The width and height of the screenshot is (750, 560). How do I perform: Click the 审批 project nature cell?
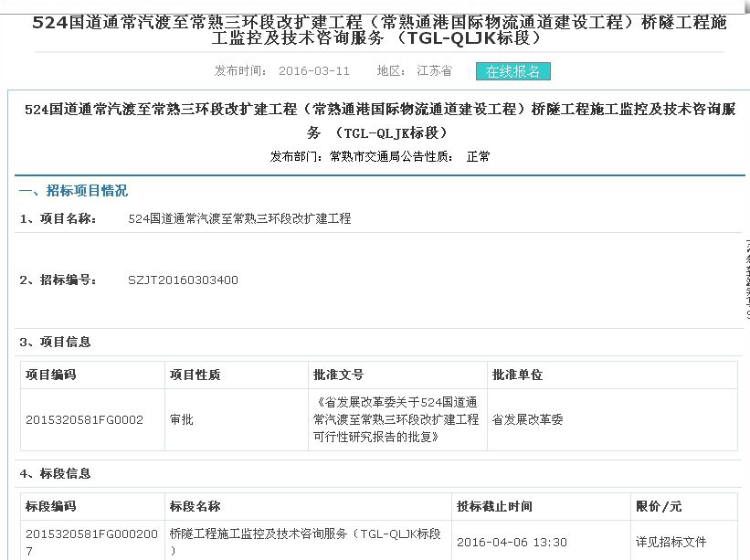click(182, 419)
